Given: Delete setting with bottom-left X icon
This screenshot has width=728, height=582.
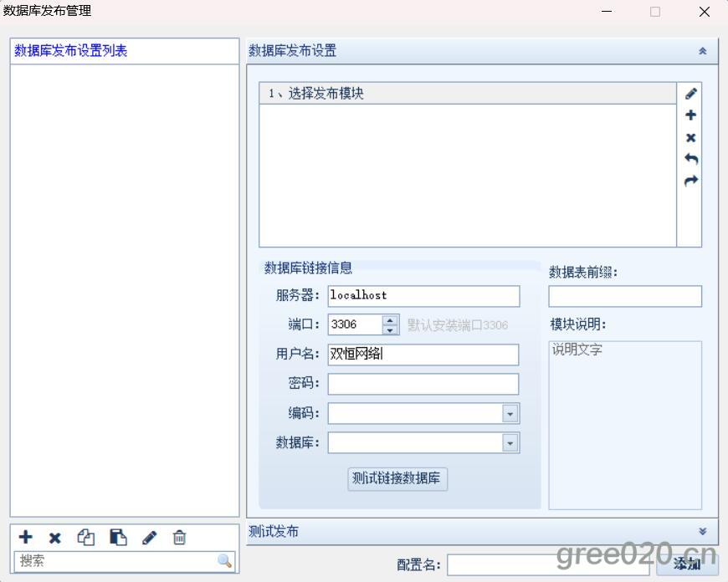Looking at the screenshot, I should pos(54,538).
